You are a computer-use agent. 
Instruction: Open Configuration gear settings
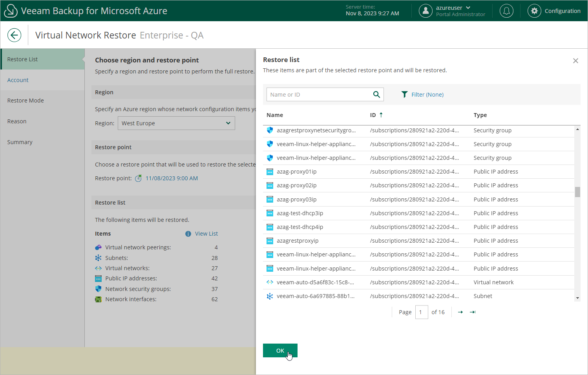[534, 11]
